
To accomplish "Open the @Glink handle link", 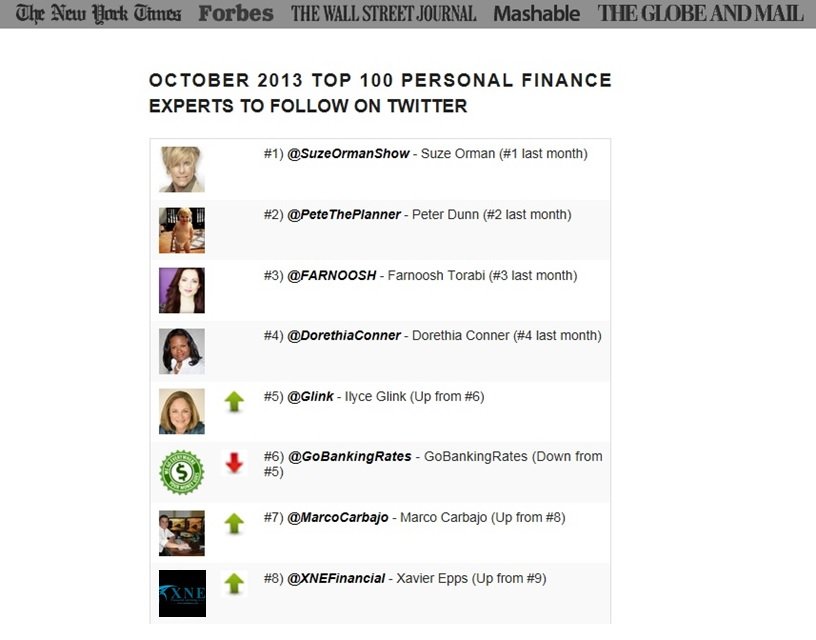I will pyautogui.click(x=310, y=396).
